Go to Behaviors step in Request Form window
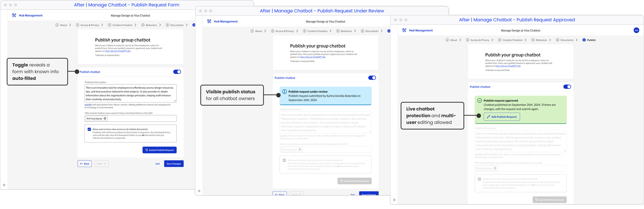 click(x=149, y=25)
